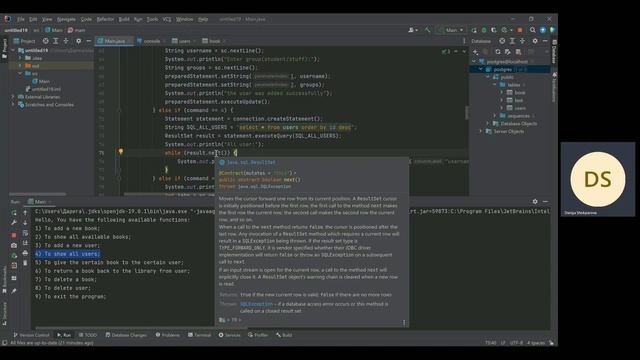This screenshot has width=640, height=360.
Task: Open the File menu
Action: click(21, 19)
